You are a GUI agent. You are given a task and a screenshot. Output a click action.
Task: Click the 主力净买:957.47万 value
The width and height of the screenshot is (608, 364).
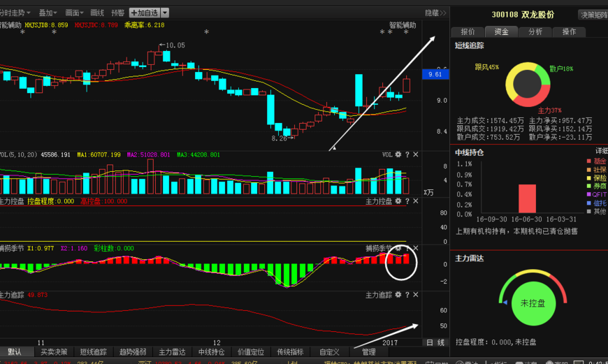560,121
